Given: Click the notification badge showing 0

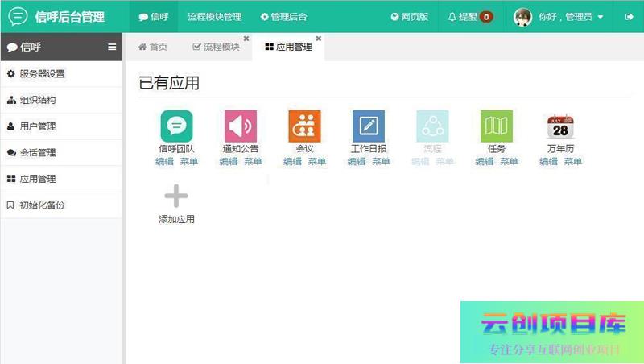Looking at the screenshot, I should pos(486,17).
